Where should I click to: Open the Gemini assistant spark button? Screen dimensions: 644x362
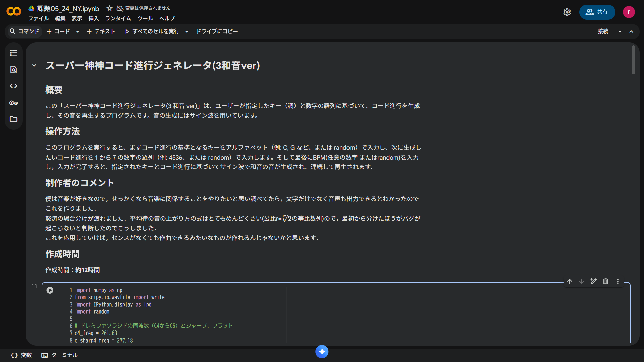point(322,352)
